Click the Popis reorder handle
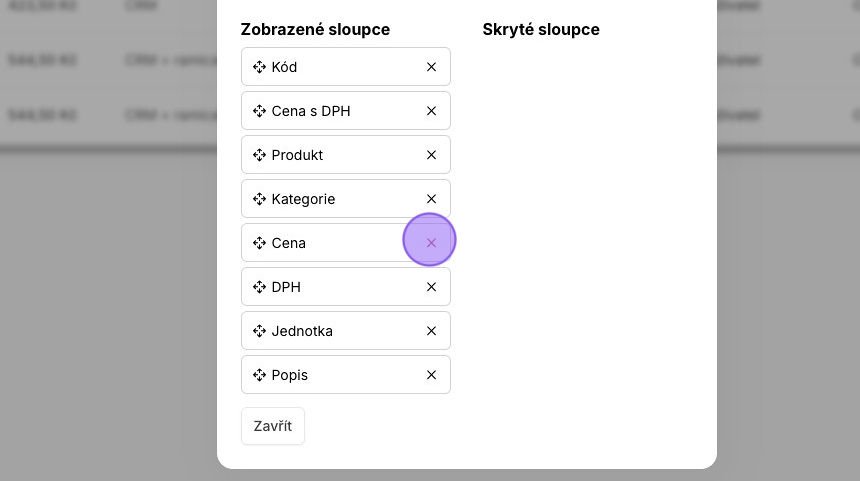The image size is (860, 481). pos(259,375)
